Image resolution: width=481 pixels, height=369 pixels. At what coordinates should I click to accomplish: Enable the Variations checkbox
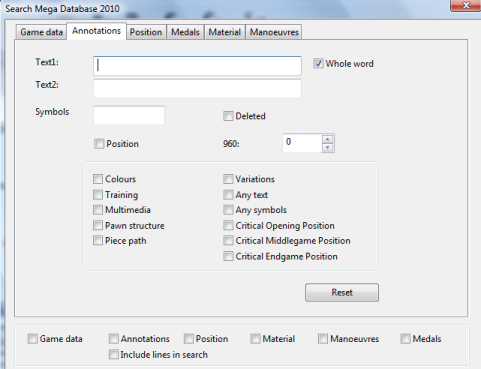click(228, 179)
